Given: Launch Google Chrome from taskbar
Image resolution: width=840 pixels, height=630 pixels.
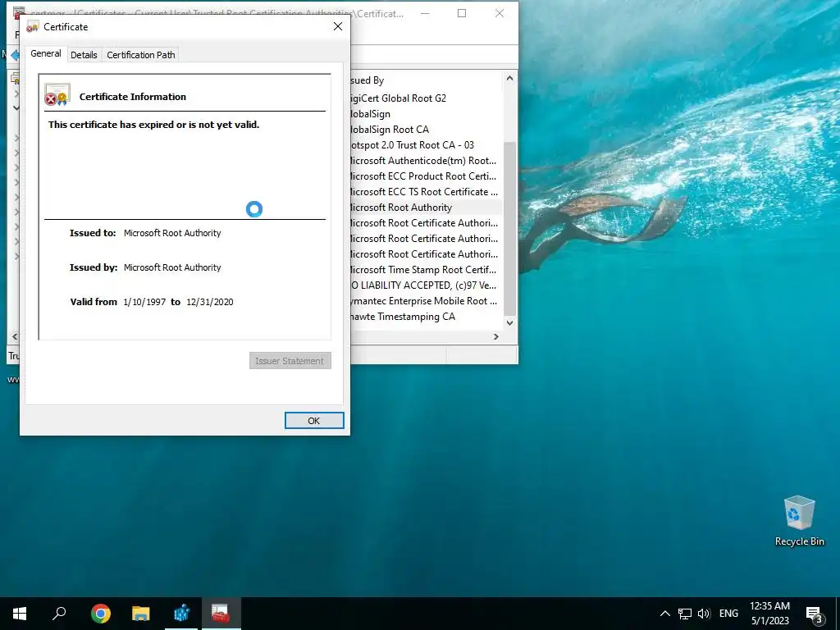Looking at the screenshot, I should 100,614.
